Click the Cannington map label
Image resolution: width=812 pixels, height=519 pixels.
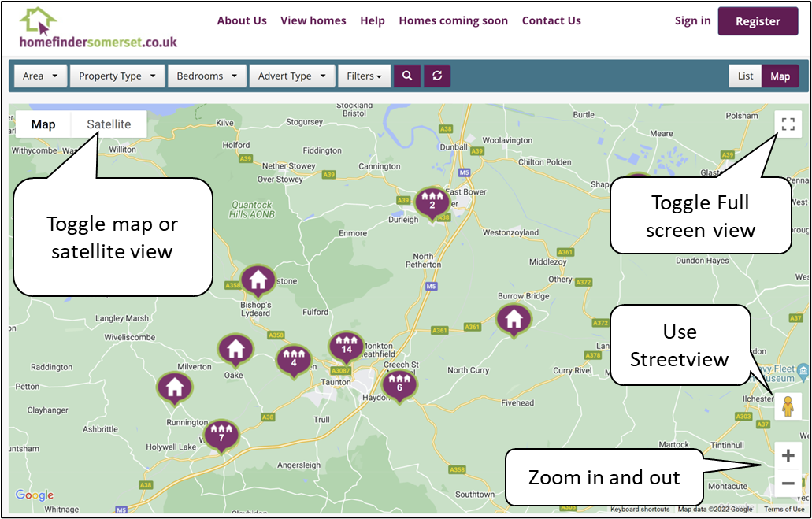(x=379, y=166)
